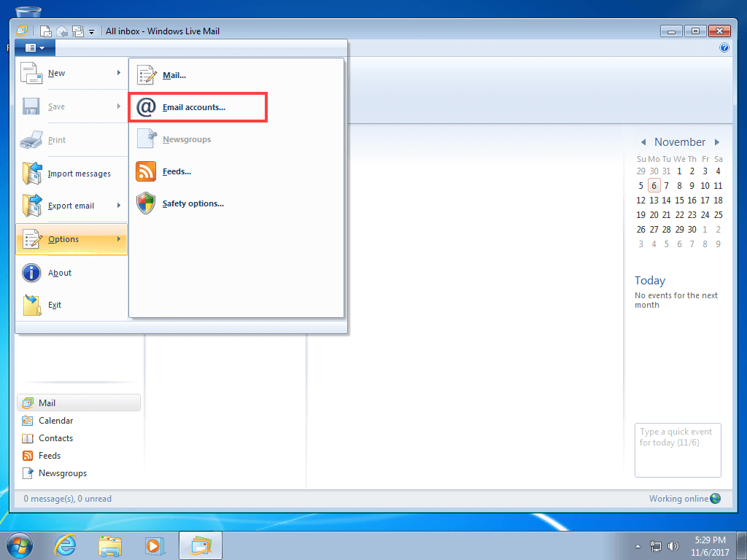747x560 pixels.
Task: Click the Send/Receive quick access icon
Action: tap(77, 31)
